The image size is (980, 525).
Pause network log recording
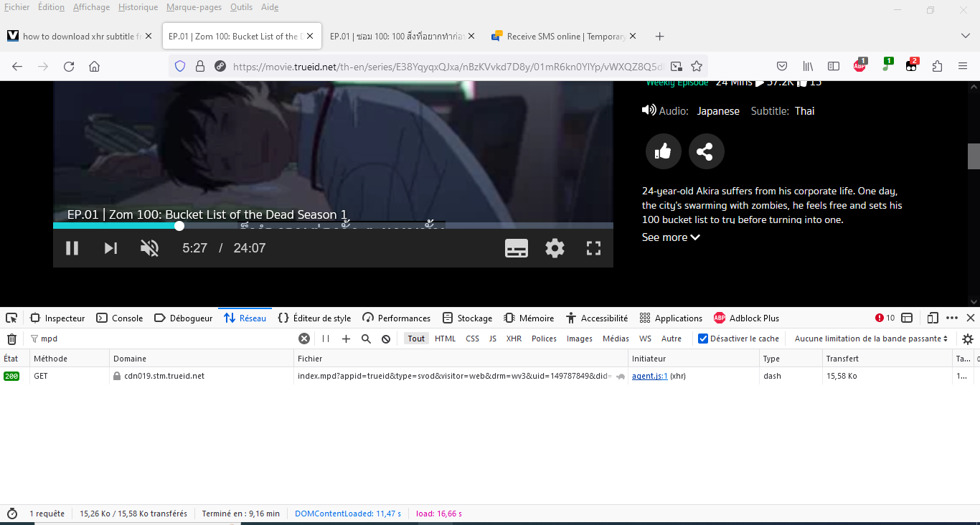pyautogui.click(x=326, y=339)
